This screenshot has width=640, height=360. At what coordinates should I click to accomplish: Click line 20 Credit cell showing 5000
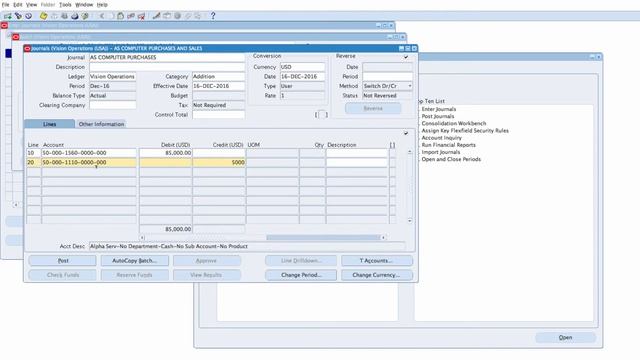[x=219, y=162]
